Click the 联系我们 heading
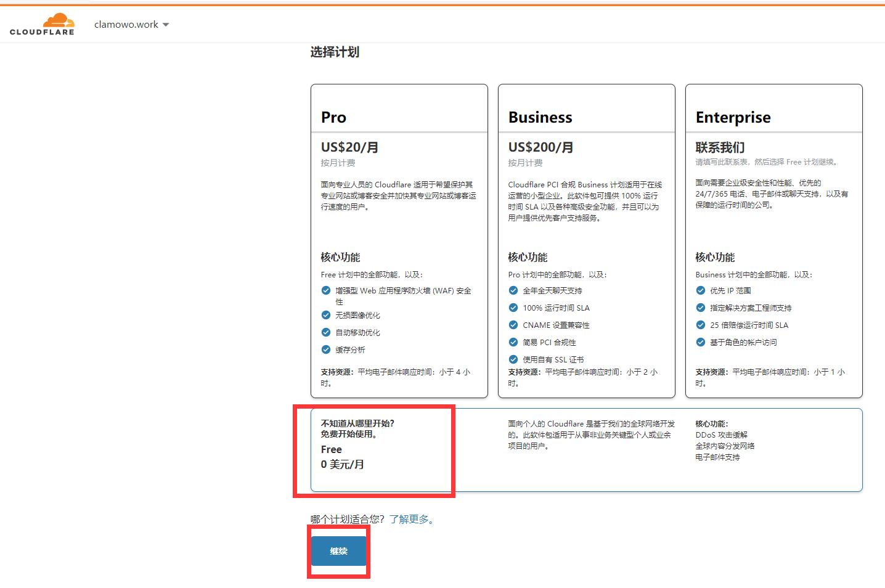The image size is (885, 588). tap(720, 147)
